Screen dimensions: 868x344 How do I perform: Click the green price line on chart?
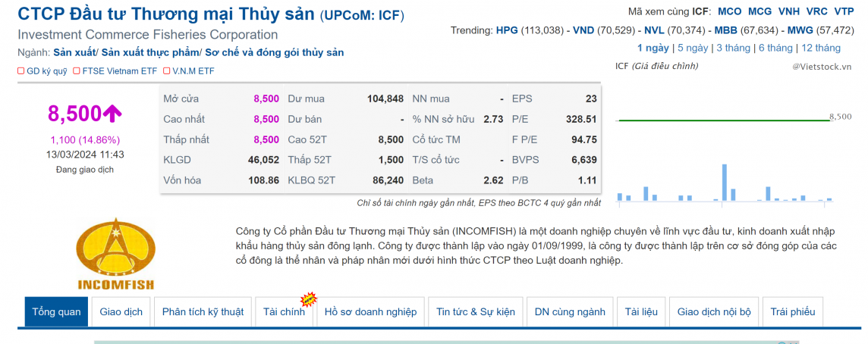(x=721, y=120)
